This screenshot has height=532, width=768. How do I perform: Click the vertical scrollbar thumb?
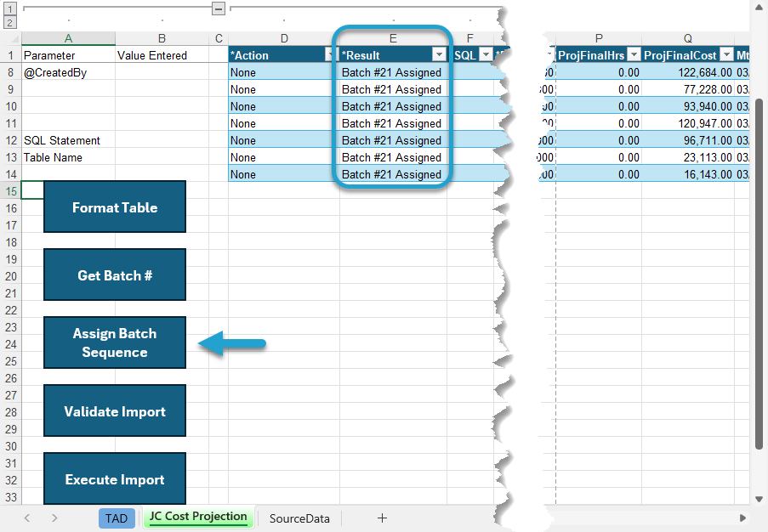point(759,274)
